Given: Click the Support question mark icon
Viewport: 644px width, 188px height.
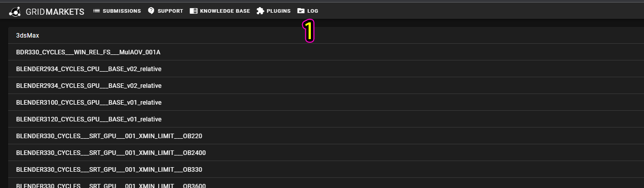Looking at the screenshot, I should (x=151, y=11).
